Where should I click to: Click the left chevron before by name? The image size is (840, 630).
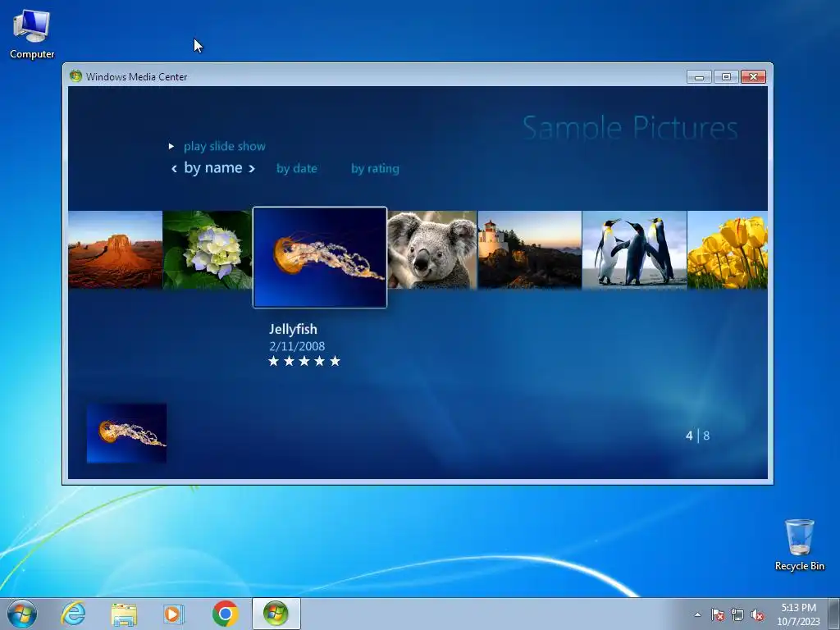coord(174,168)
